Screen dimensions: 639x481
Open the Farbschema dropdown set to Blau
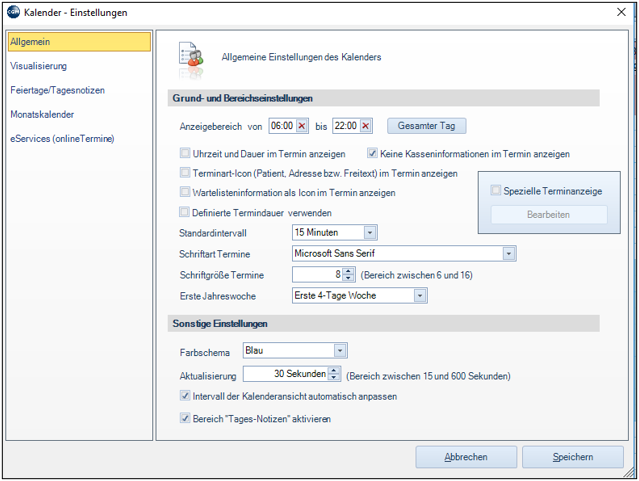click(340, 351)
